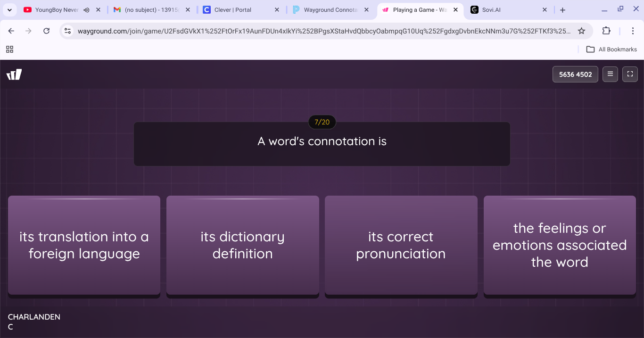Select 'the feelings or emotions associated the word'
The height and width of the screenshot is (338, 644).
pyautogui.click(x=560, y=246)
